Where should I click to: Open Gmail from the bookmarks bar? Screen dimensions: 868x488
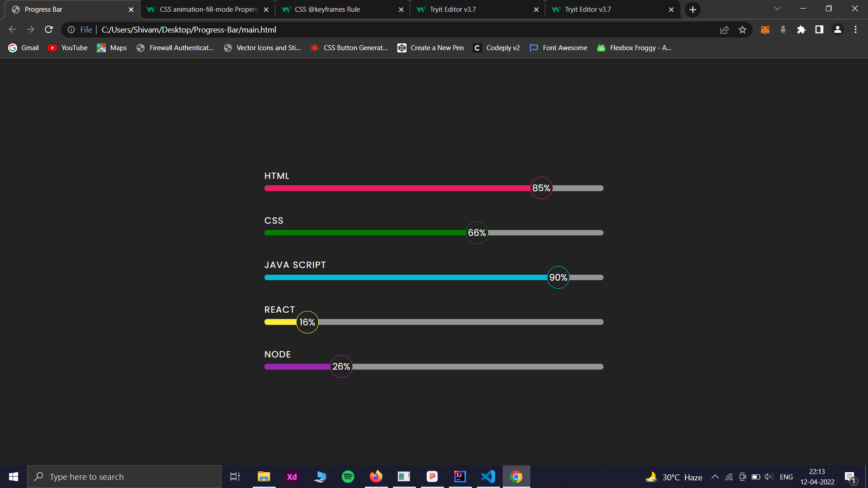coord(23,47)
